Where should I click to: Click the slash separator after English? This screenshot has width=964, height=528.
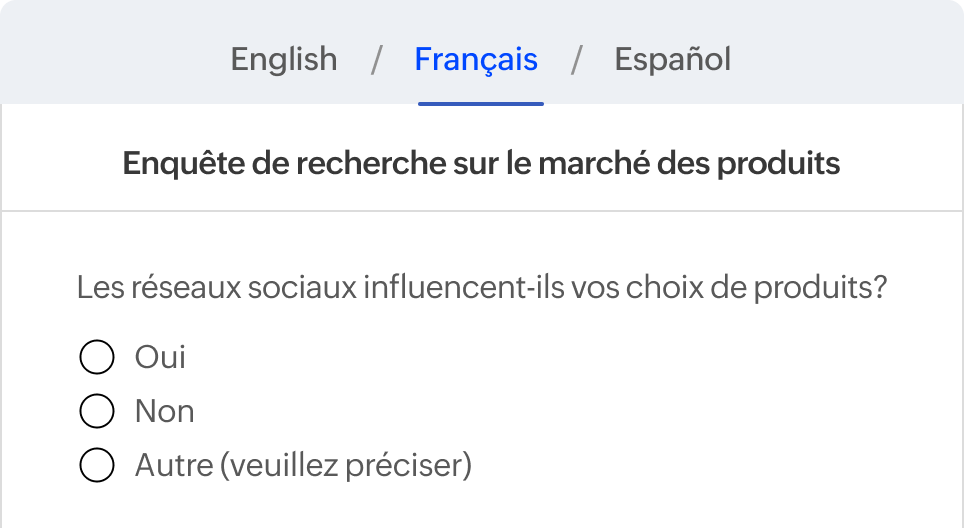coord(377,60)
